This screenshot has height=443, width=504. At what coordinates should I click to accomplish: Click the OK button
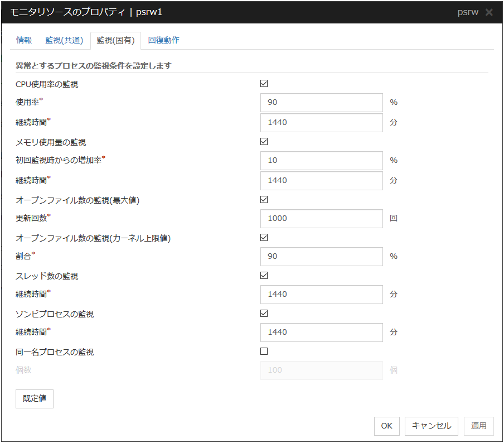click(386, 426)
